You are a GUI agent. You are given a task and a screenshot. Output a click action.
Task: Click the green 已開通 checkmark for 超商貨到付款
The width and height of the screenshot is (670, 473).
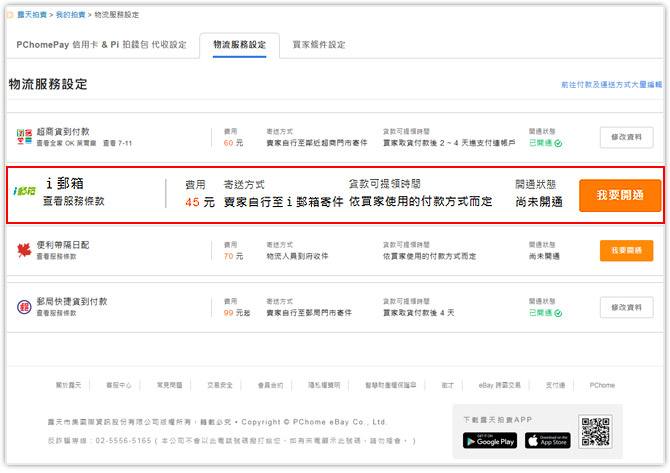(558, 143)
